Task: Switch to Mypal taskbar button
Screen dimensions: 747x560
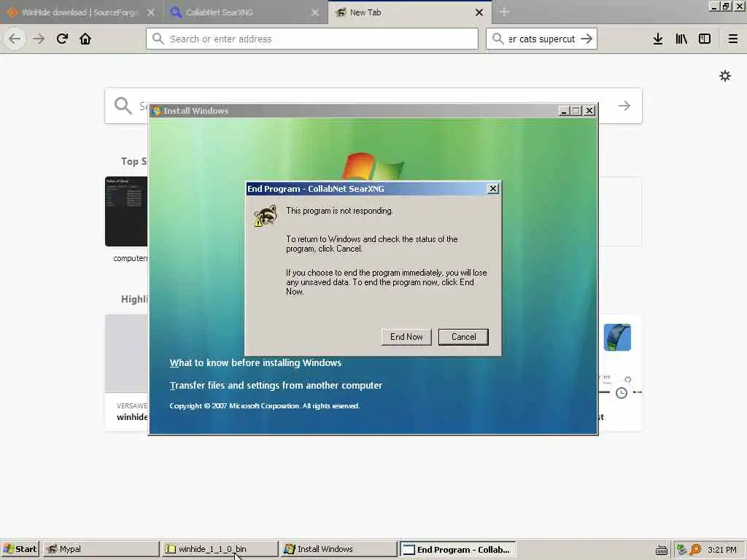Action: coord(101,549)
